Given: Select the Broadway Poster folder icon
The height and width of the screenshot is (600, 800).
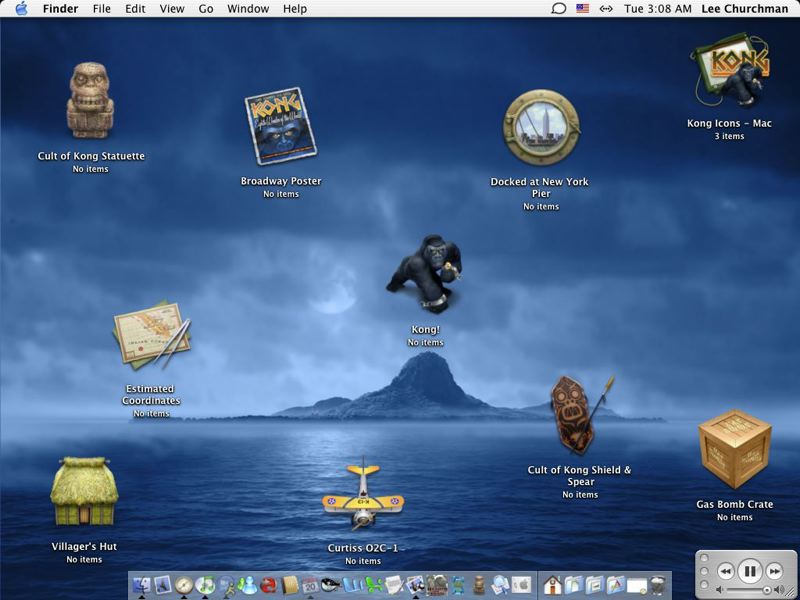Looking at the screenshot, I should click(280, 127).
